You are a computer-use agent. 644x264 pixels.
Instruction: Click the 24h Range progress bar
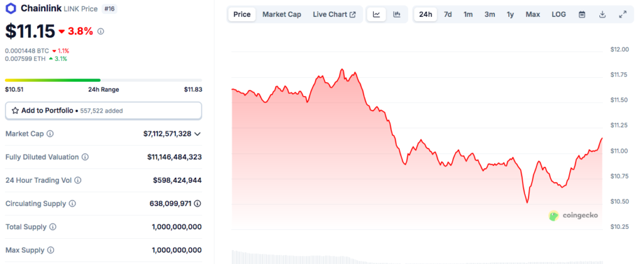coord(103,80)
